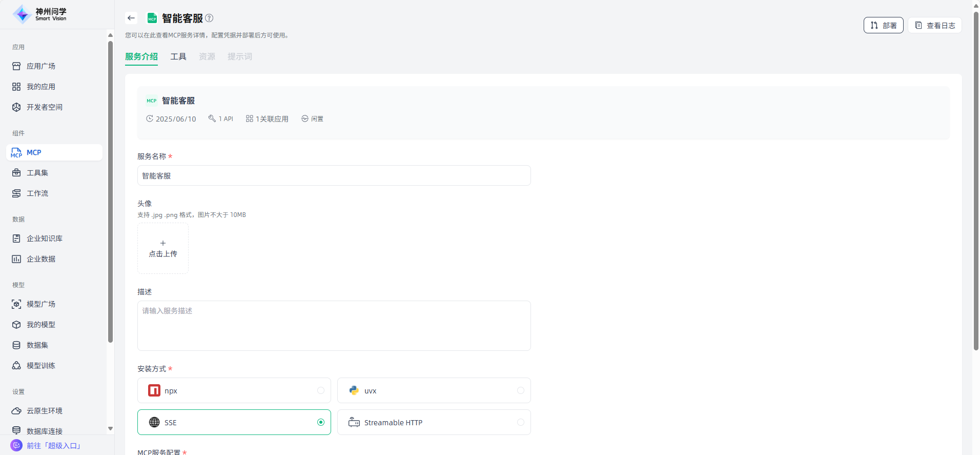980x455 pixels.
Task: Switch to the 服务介绍 tab
Action: coord(141,56)
